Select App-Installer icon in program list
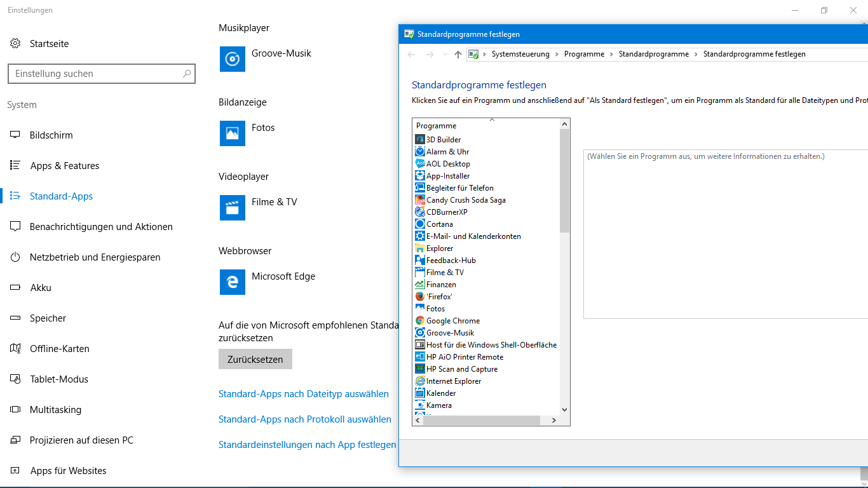This screenshot has width=868, height=488. coord(420,175)
